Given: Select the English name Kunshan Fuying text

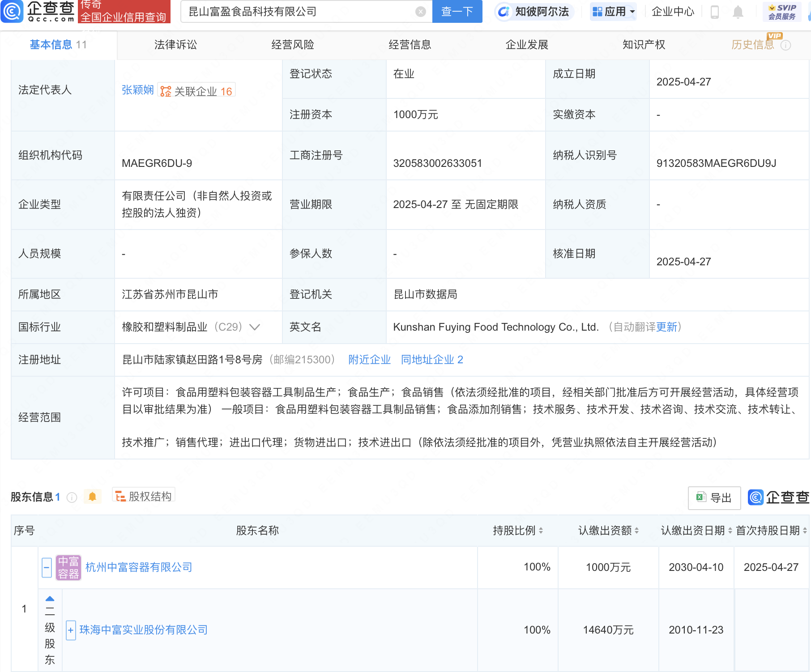Looking at the screenshot, I should 495,327.
